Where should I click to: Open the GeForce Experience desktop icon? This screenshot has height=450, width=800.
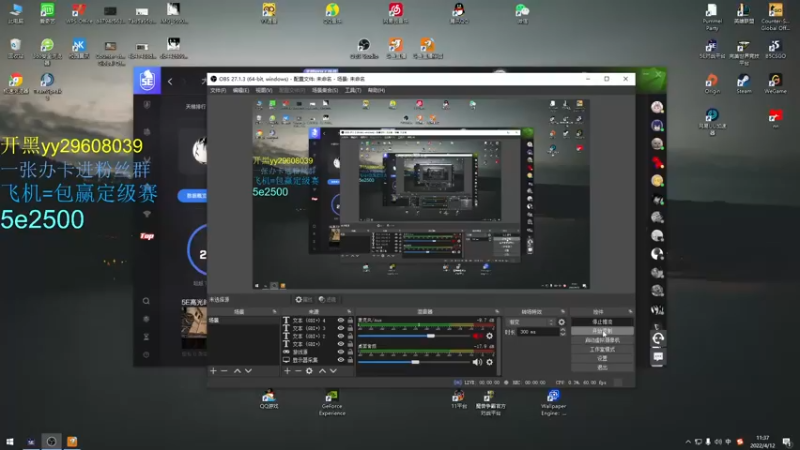click(x=332, y=403)
